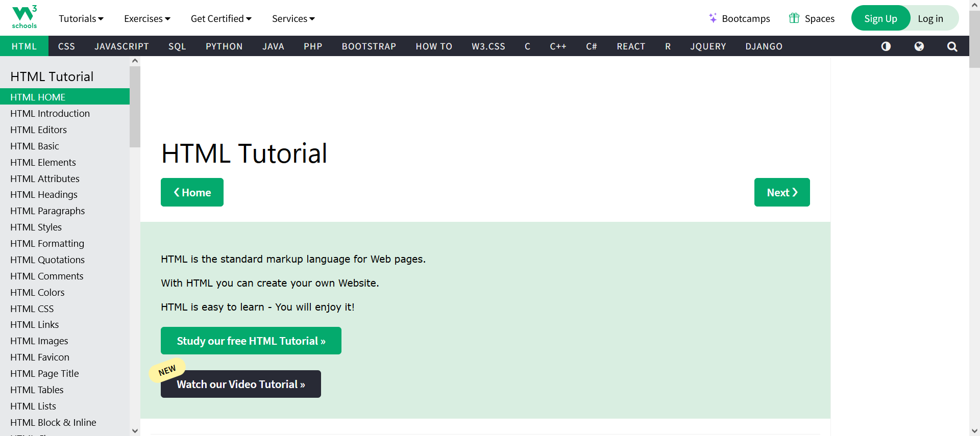The width and height of the screenshot is (980, 436).
Task: Click the Bootcamps sparkle icon
Action: pyautogui.click(x=713, y=18)
